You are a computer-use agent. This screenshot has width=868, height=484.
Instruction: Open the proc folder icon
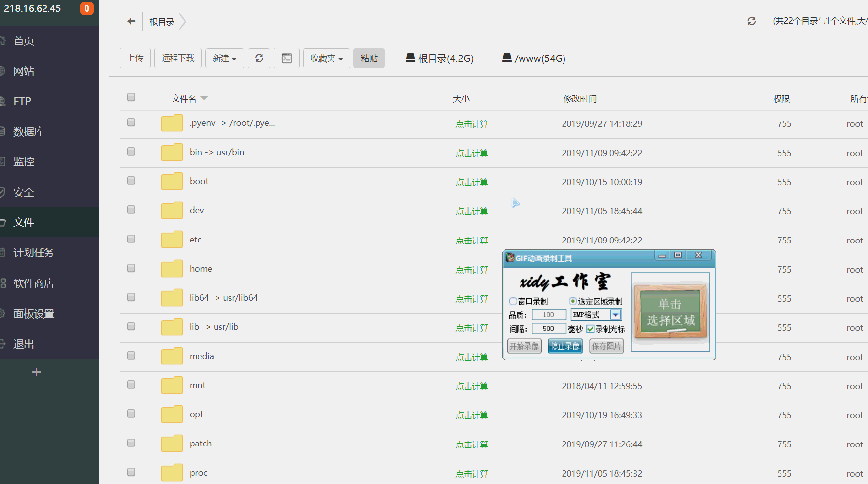click(x=172, y=473)
